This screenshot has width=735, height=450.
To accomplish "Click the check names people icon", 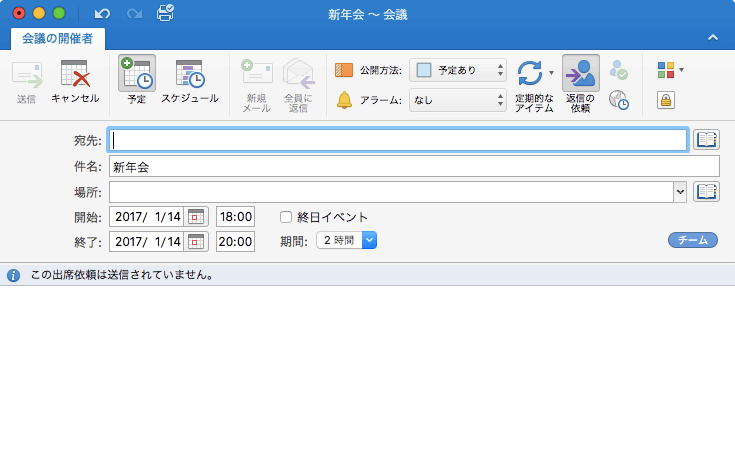I will coord(619,70).
